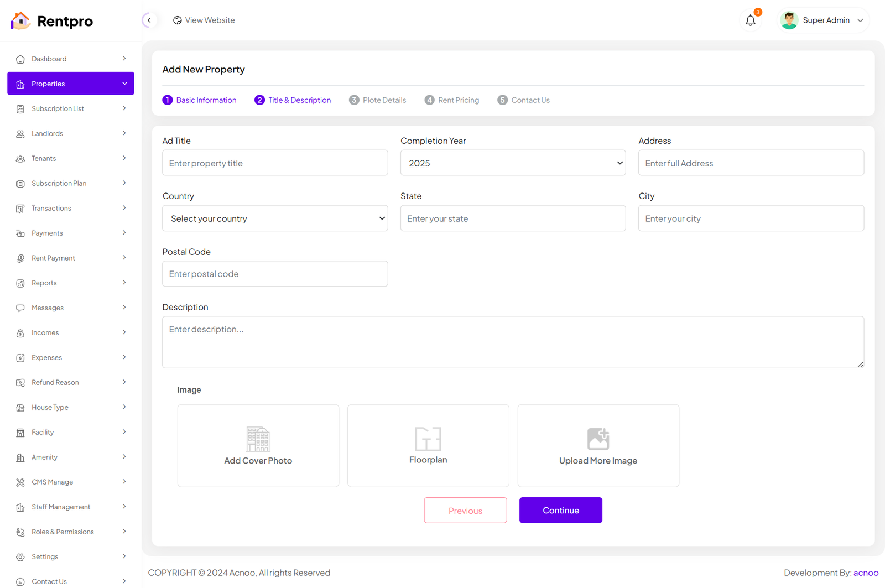
Task: Expand the Landlords sidebar menu
Action: click(71, 133)
